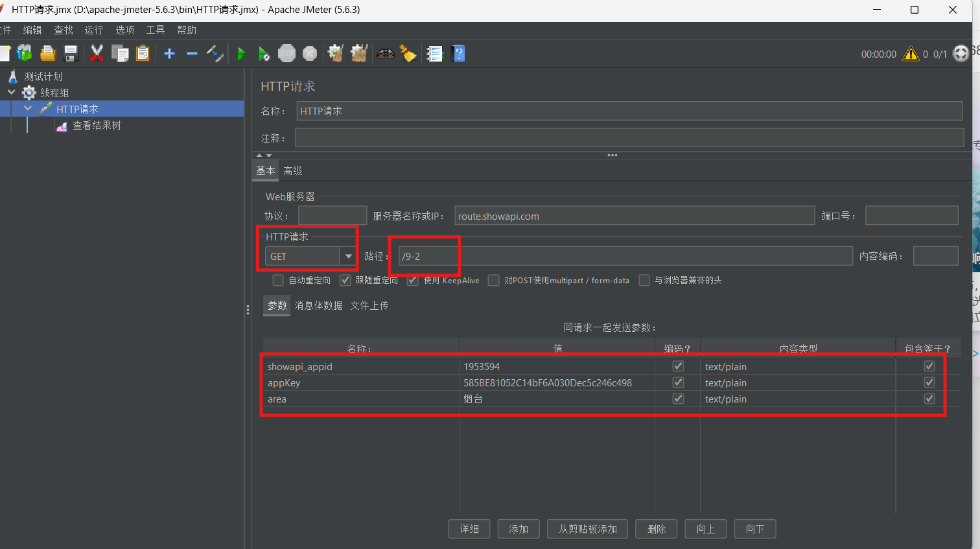Stop the running test icon
980x549 pixels.
(287, 54)
